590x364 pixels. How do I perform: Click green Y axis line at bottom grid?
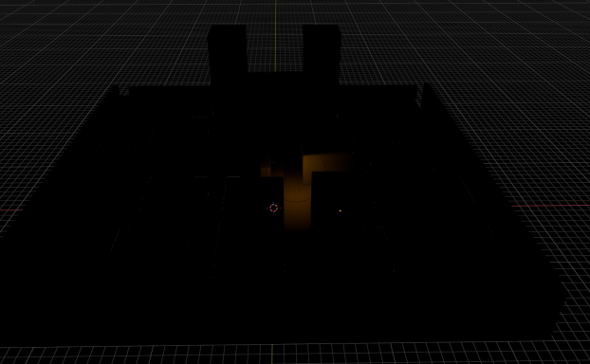coord(272,354)
